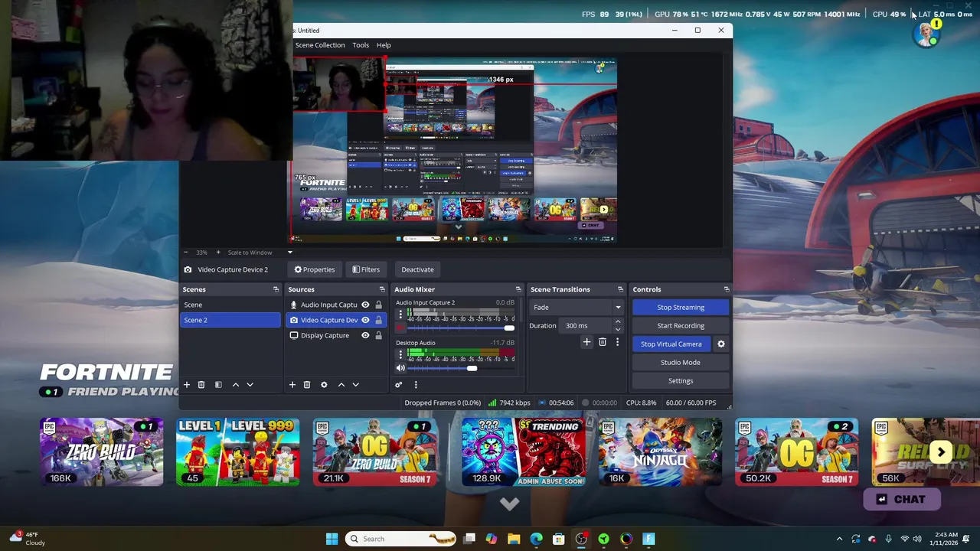Adjust Audio Input Capture 2 volume slider
The image size is (980, 551).
pyautogui.click(x=509, y=328)
